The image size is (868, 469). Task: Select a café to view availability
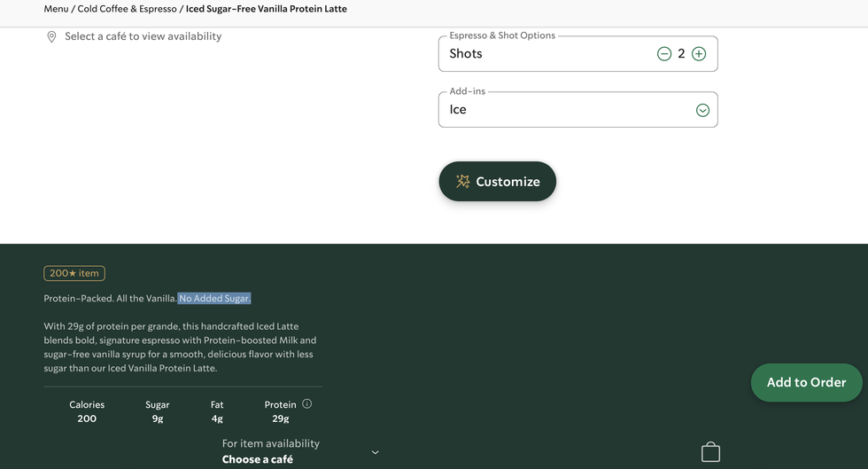coord(143,36)
